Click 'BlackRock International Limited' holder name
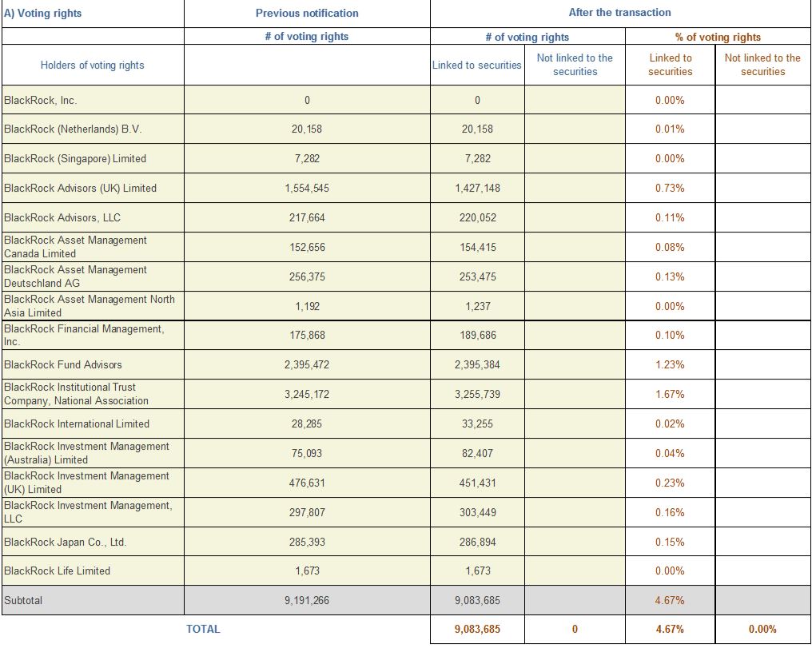This screenshot has height=648, width=812. click(x=77, y=423)
